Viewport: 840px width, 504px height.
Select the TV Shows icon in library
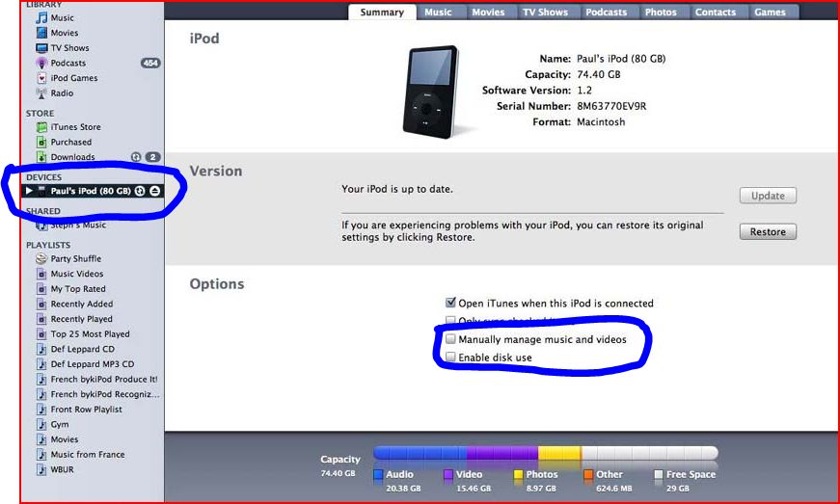pos(41,48)
